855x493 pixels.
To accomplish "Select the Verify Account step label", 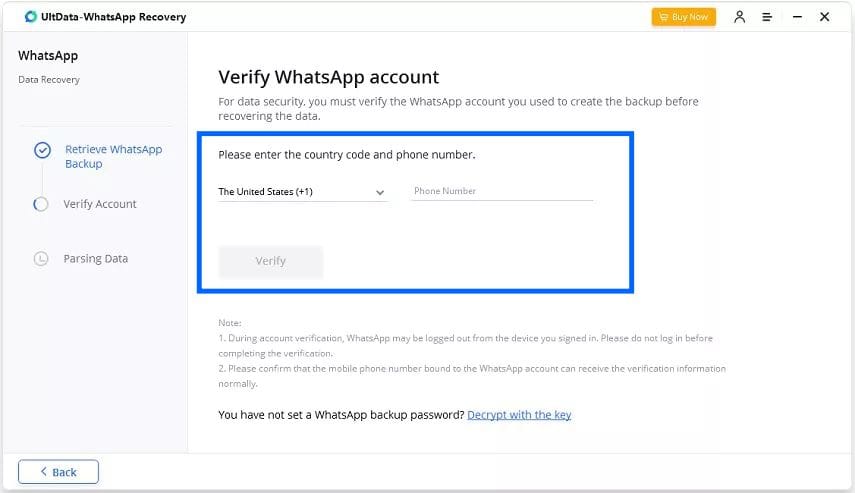I will 100,204.
